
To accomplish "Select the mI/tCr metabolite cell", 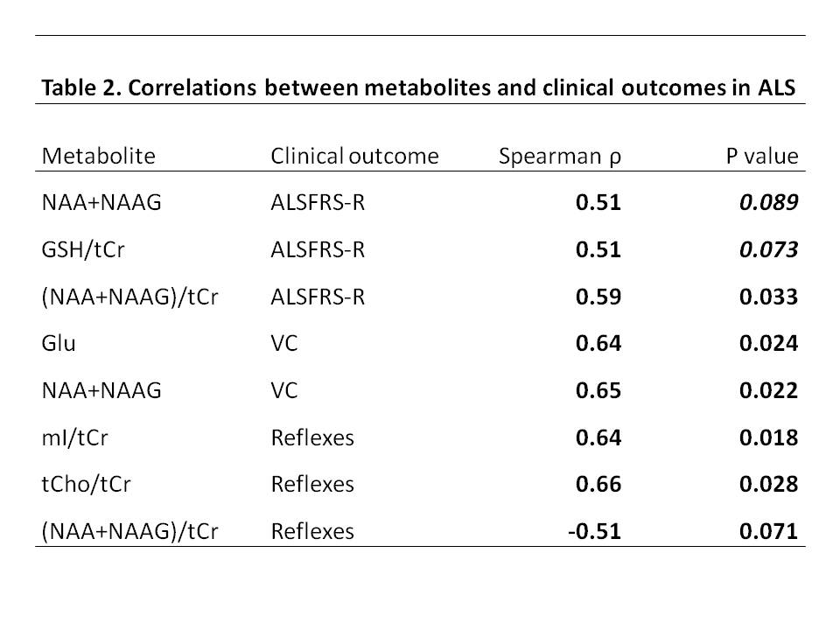I will [75, 437].
